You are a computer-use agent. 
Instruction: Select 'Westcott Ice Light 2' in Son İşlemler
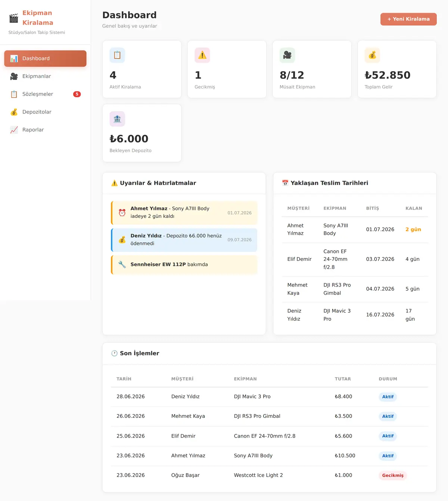click(x=258, y=475)
